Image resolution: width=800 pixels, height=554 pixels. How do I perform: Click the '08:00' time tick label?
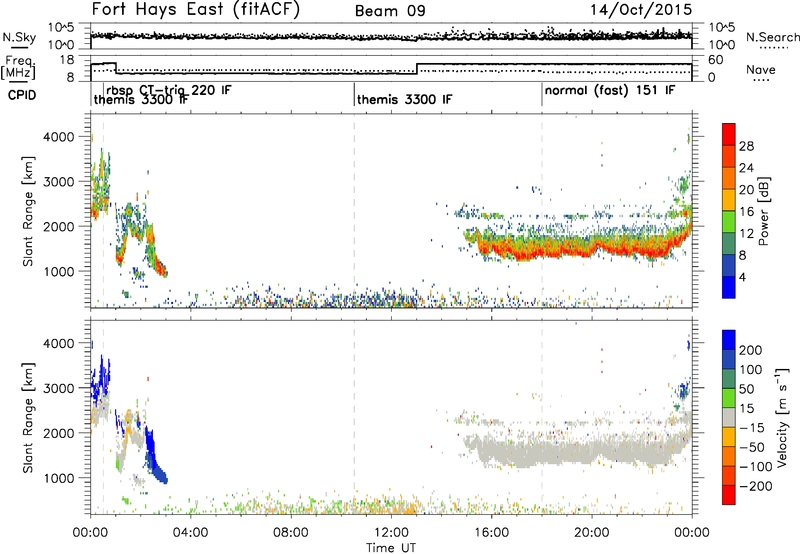(290, 533)
